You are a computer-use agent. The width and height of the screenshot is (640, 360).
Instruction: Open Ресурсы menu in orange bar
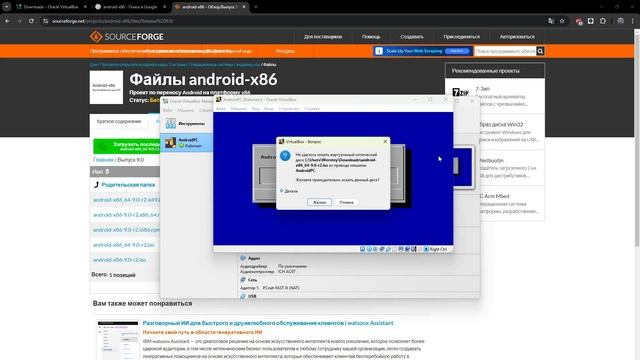[x=285, y=51]
